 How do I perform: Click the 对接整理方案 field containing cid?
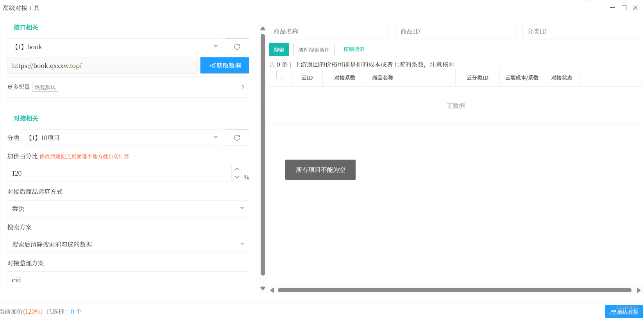tap(128, 280)
